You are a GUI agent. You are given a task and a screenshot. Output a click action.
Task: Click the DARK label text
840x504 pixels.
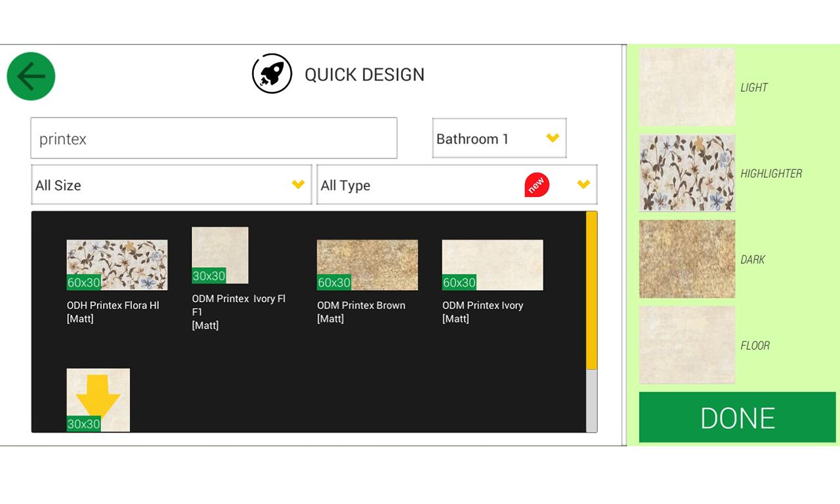(753, 260)
